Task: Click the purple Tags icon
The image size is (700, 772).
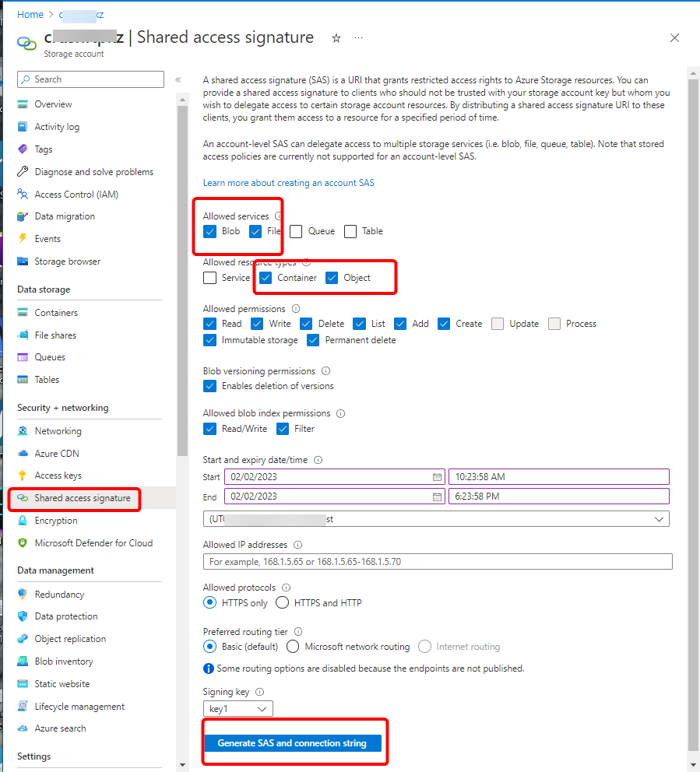Action: [x=23, y=149]
